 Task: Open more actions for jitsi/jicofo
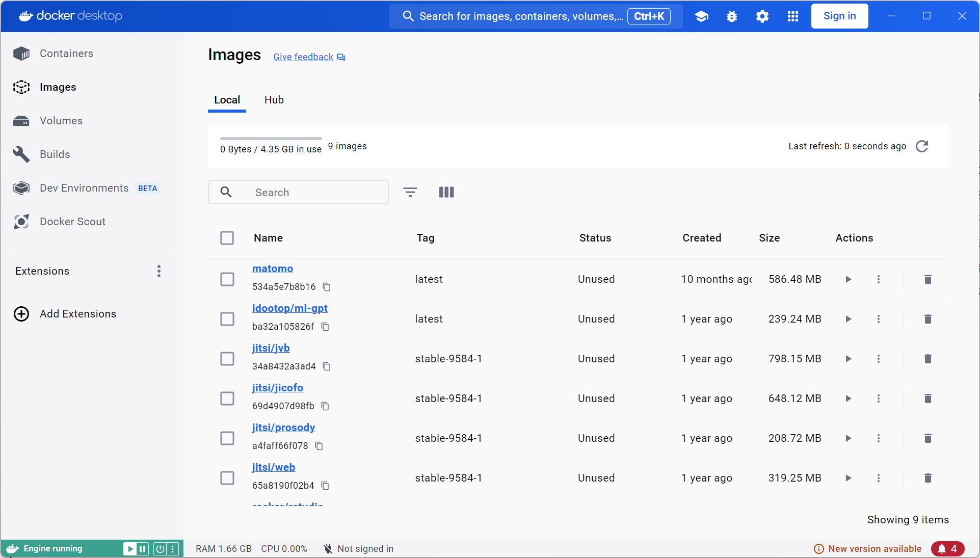[878, 398]
